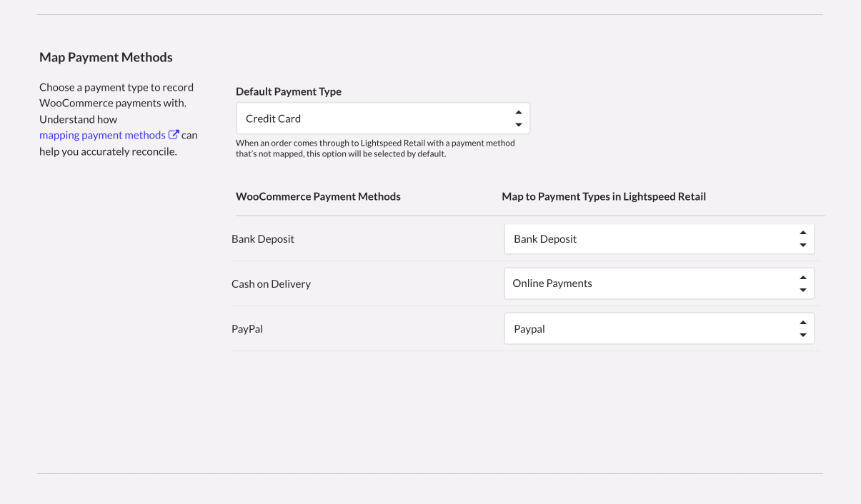Select the PayPal WooCommerce method label
Viewport: 861px width, 504px height.
(x=247, y=329)
